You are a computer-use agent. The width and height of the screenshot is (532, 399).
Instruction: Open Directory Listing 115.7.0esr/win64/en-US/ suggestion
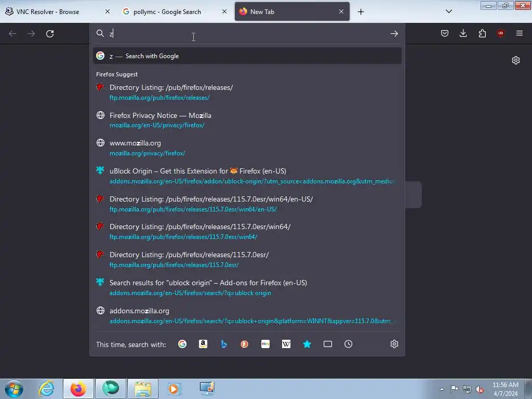[247, 204]
